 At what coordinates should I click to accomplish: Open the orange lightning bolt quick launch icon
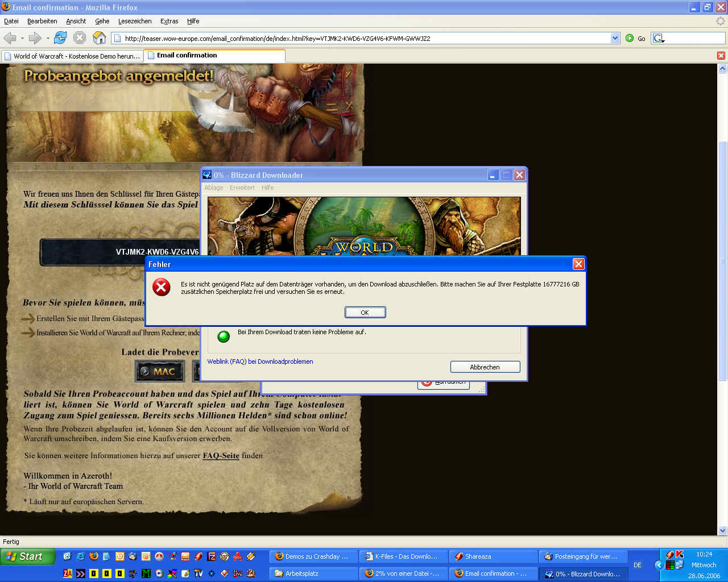pos(251,556)
